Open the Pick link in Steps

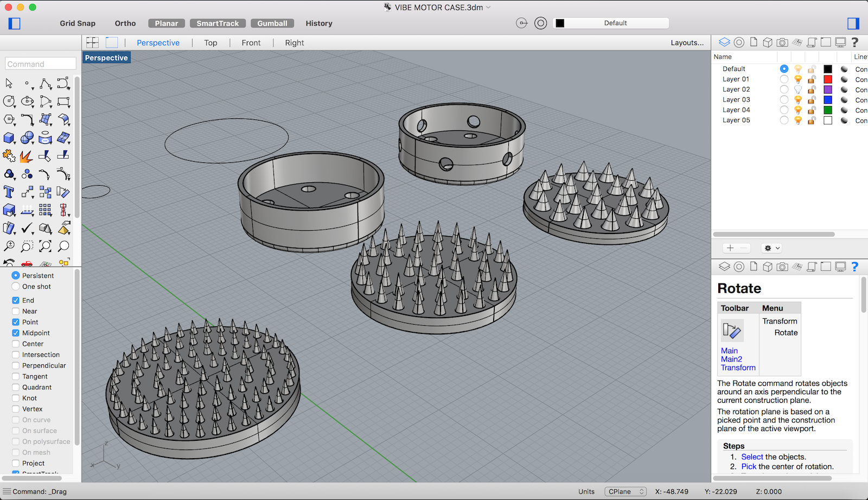(749, 467)
